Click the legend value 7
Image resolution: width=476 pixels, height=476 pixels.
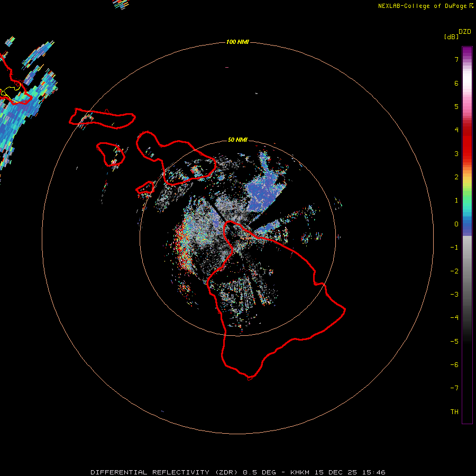coord(456,59)
